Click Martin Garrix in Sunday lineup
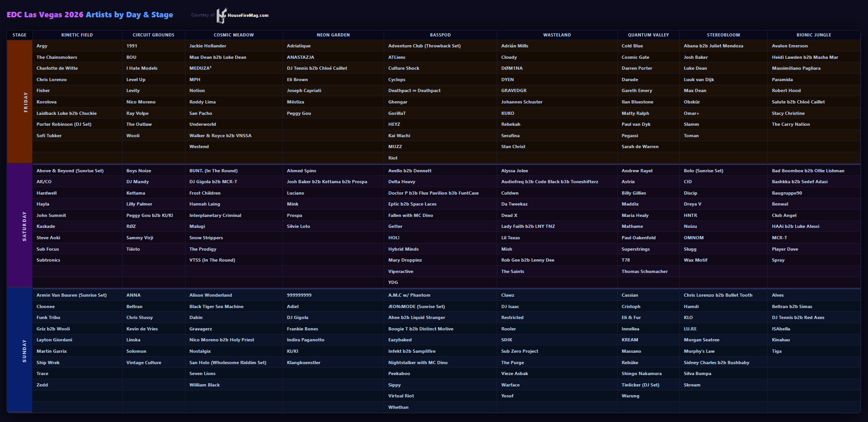 tap(51, 351)
